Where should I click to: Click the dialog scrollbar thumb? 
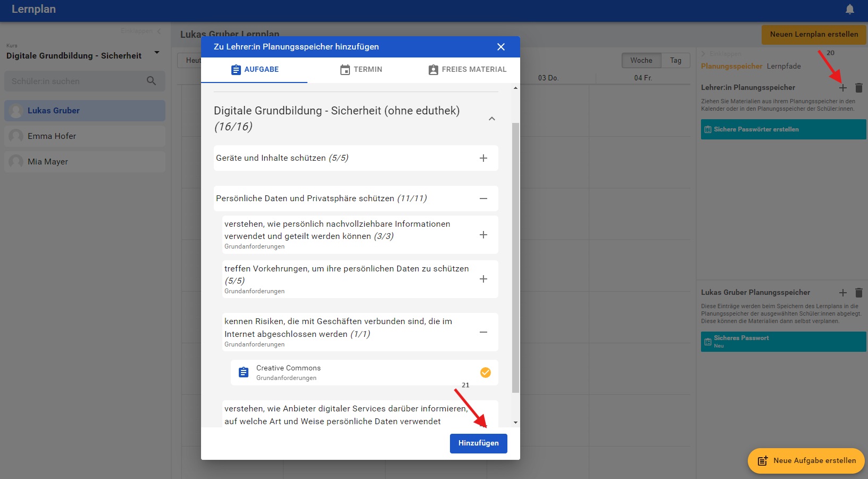[x=515, y=258]
